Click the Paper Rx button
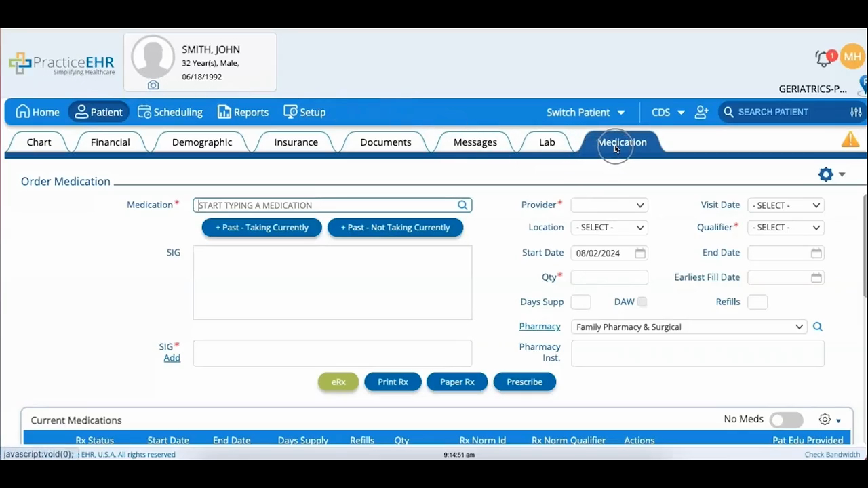 point(457,382)
